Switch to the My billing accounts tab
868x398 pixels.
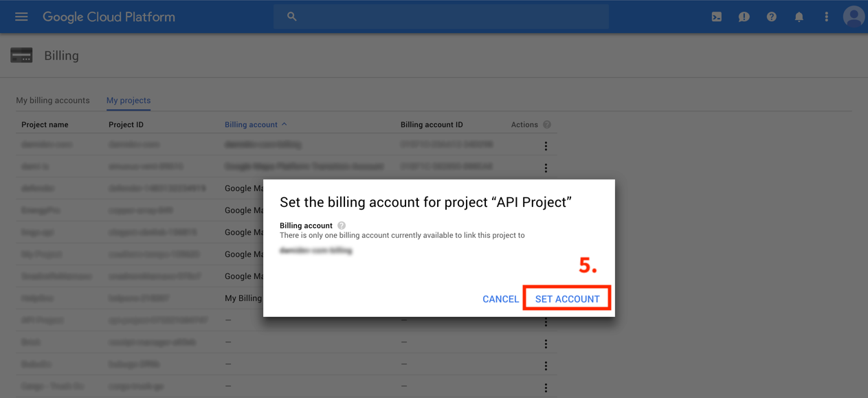(x=53, y=100)
